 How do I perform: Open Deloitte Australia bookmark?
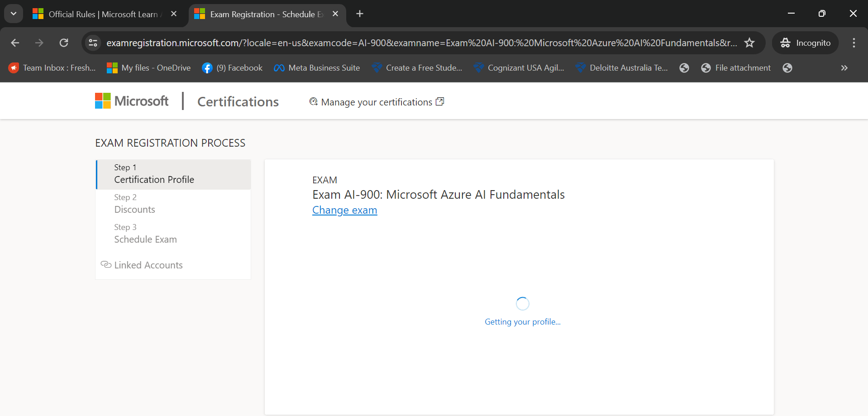click(622, 68)
